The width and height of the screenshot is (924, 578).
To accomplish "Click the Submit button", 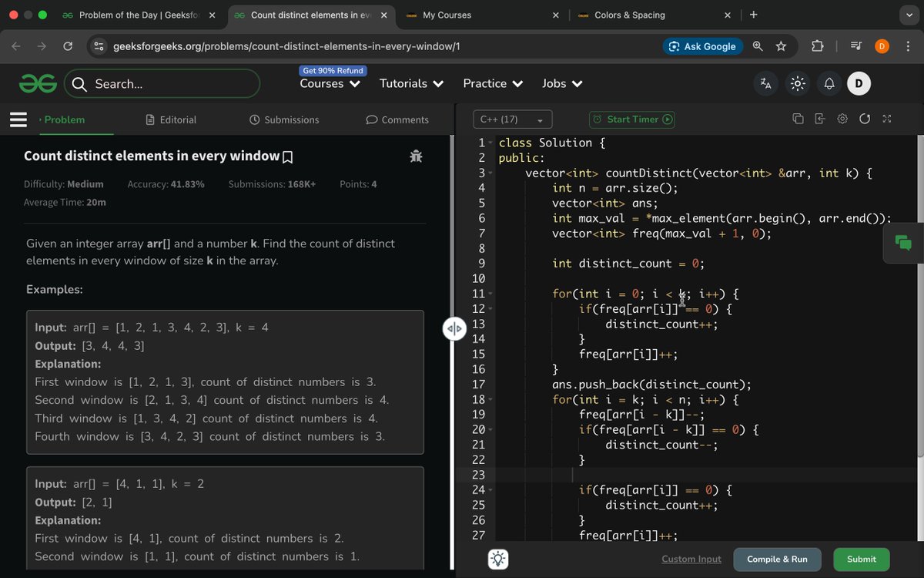I will (x=861, y=560).
